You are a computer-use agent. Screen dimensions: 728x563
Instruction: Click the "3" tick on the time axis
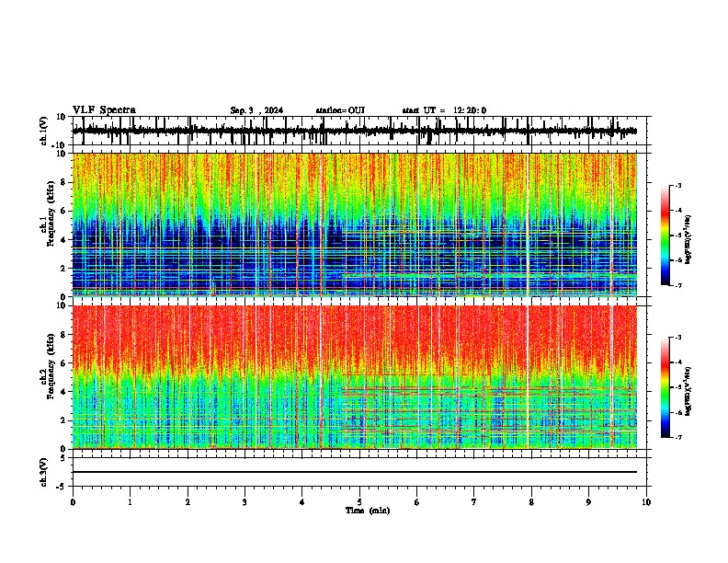[245, 502]
